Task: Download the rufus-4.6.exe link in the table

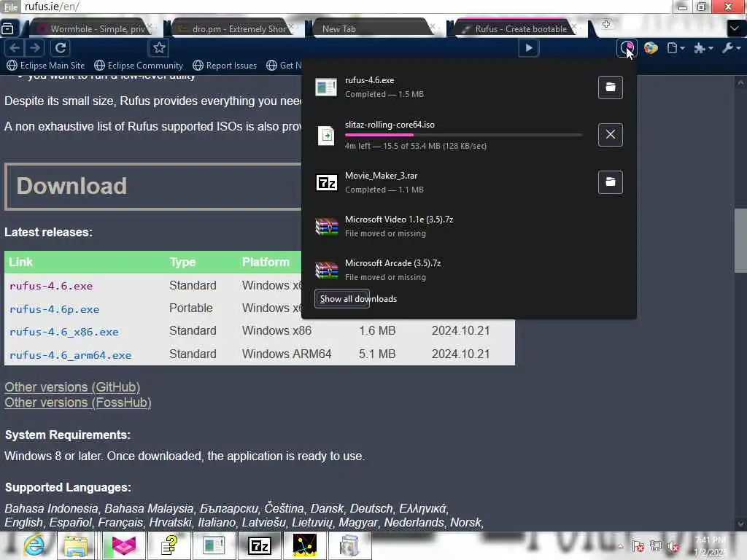Action: [51, 286]
